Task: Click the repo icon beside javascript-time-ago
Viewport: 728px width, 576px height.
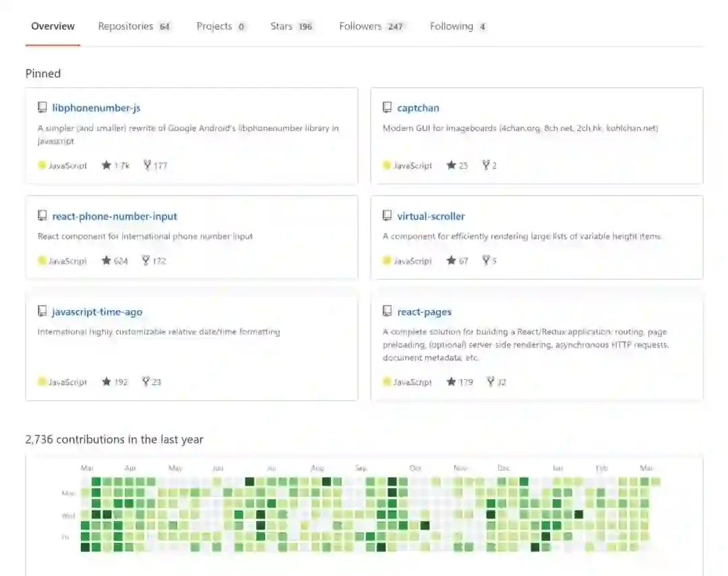Action: pos(42,312)
